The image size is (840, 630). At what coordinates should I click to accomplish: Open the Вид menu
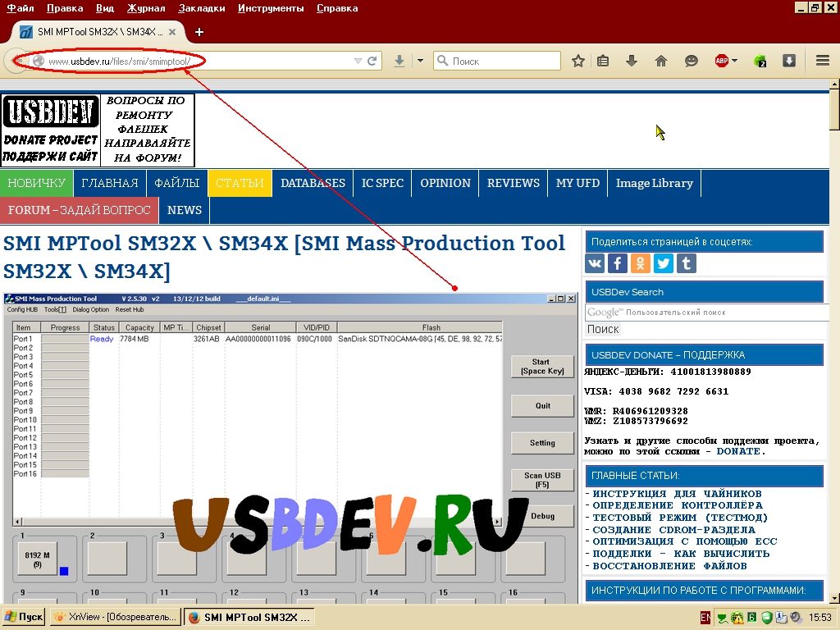point(105,8)
